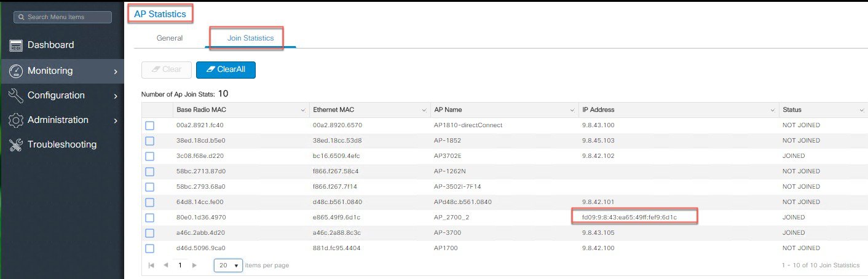This screenshot has width=868, height=279.
Task: Click the Monitoring gauge icon
Action: point(16,71)
